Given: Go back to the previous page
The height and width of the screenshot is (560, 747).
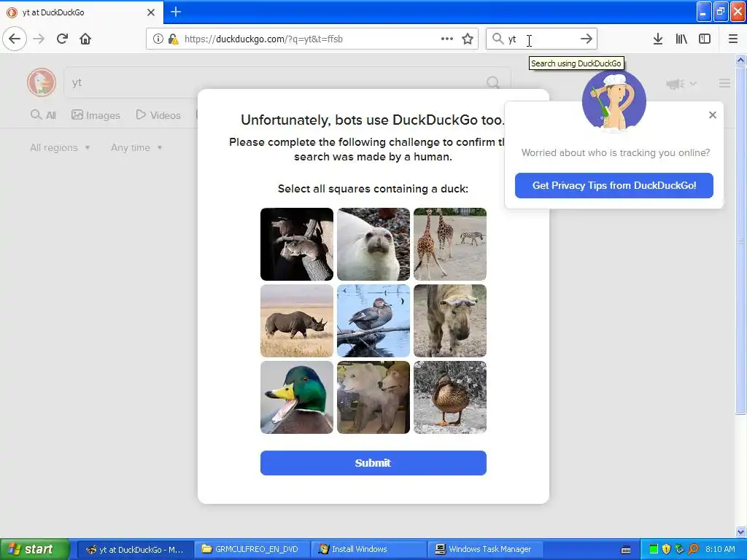Looking at the screenshot, I should tap(15, 39).
